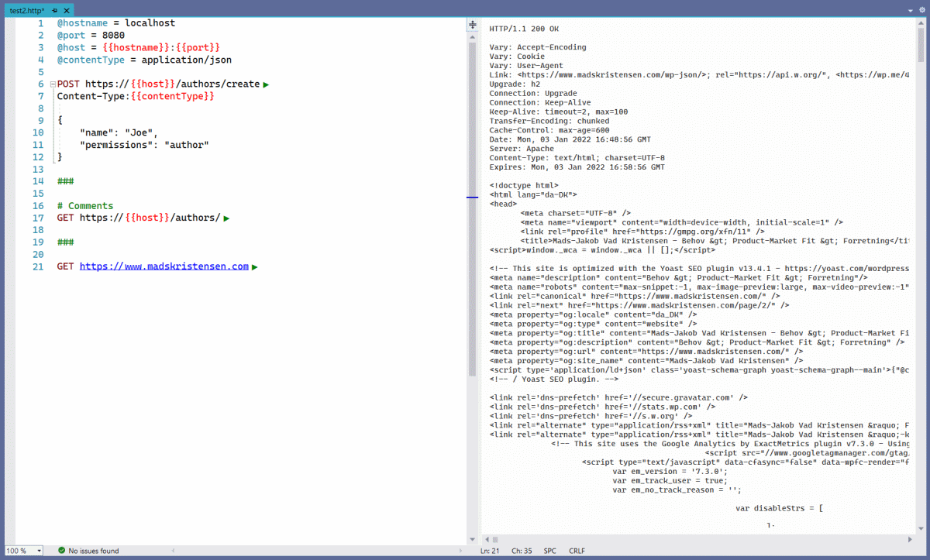Screen dimensions: 930x560
Task: Send the GET madskristensen.com request arrow
Action: pyautogui.click(x=255, y=267)
